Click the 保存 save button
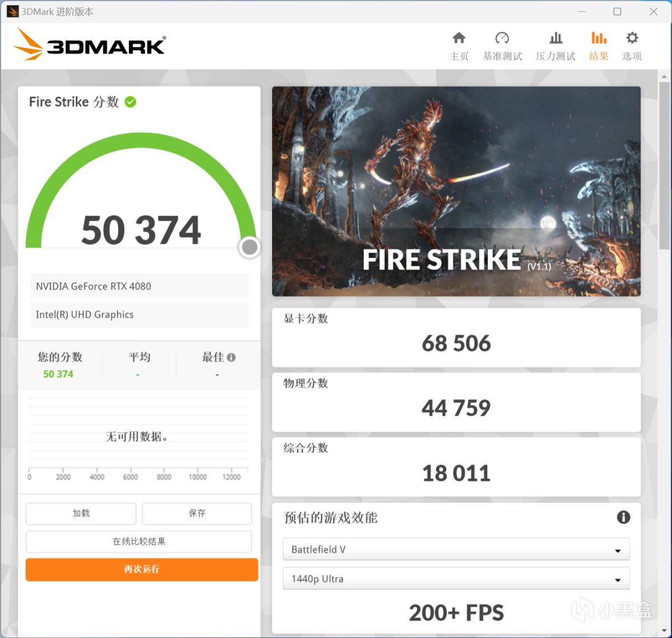 click(x=197, y=513)
